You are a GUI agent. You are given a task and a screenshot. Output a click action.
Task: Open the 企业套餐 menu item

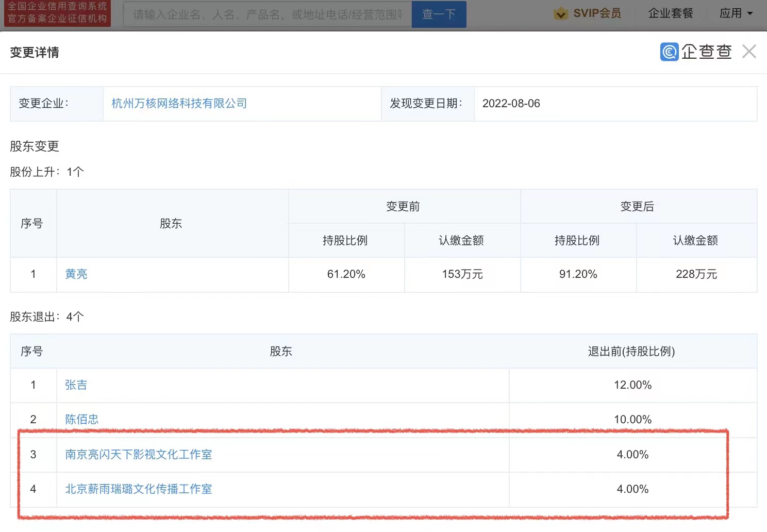(x=671, y=13)
